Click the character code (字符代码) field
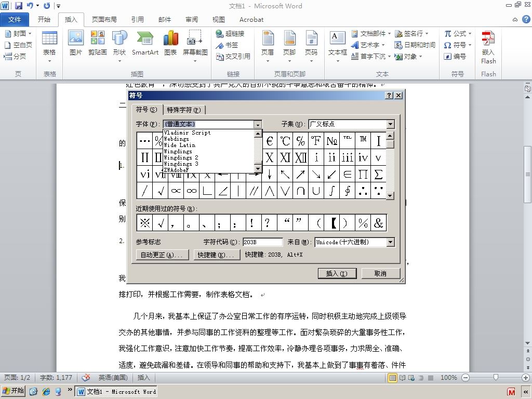This screenshot has height=399, width=532. pos(262,242)
